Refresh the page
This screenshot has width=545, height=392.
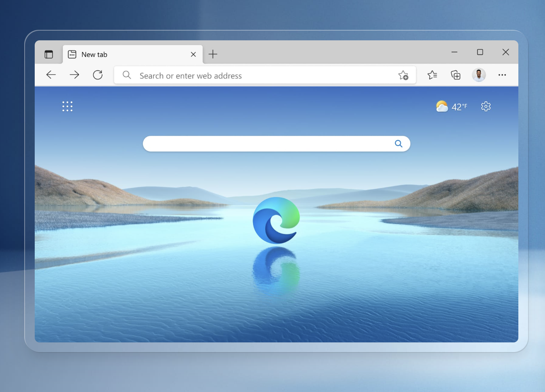point(98,75)
